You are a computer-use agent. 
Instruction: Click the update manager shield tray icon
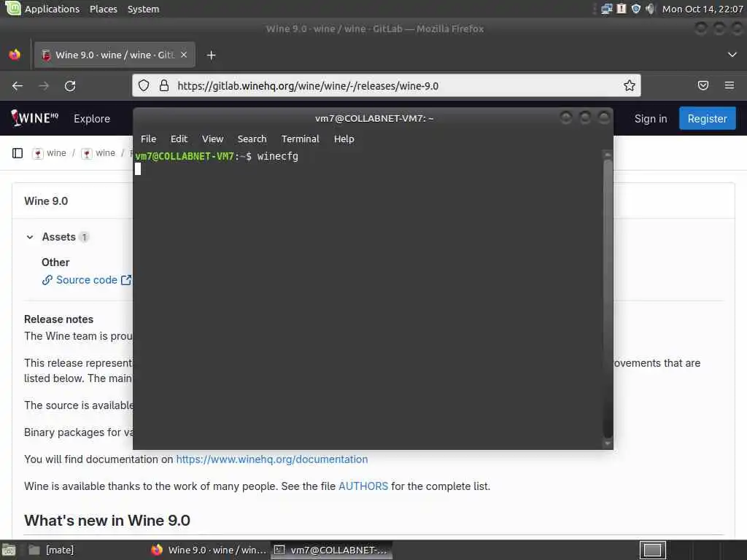pyautogui.click(x=635, y=9)
